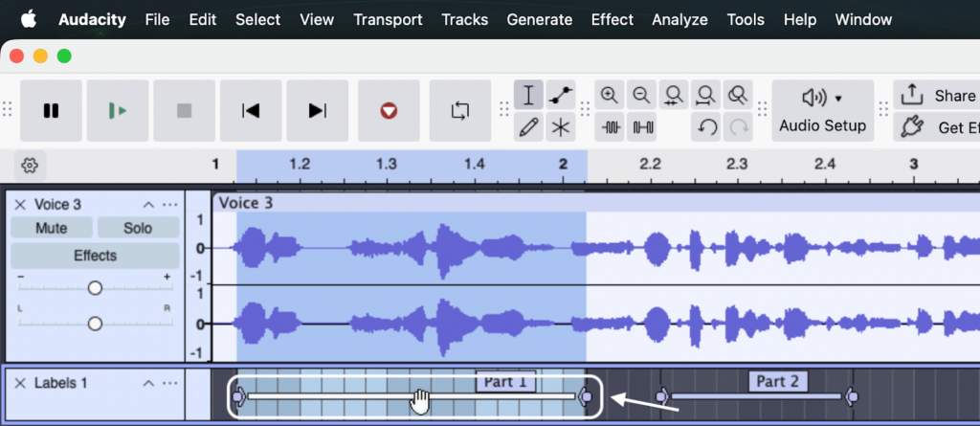Image resolution: width=980 pixels, height=426 pixels.
Task: Open the Effect menu
Action: click(x=612, y=19)
